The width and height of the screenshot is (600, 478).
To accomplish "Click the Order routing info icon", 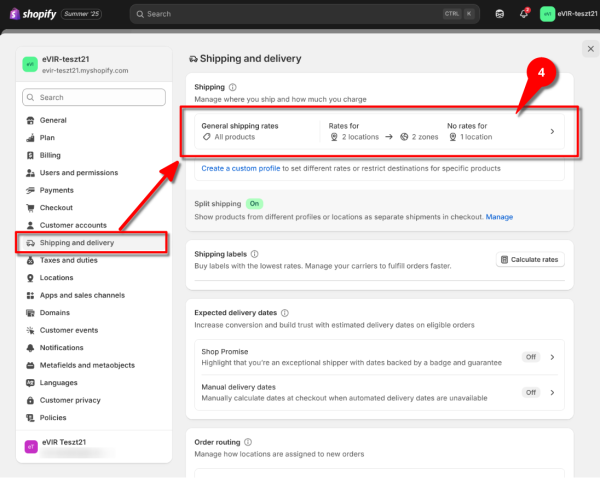I will [247, 442].
